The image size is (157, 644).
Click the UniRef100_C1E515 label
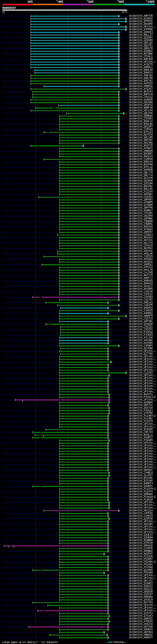coord(141,257)
